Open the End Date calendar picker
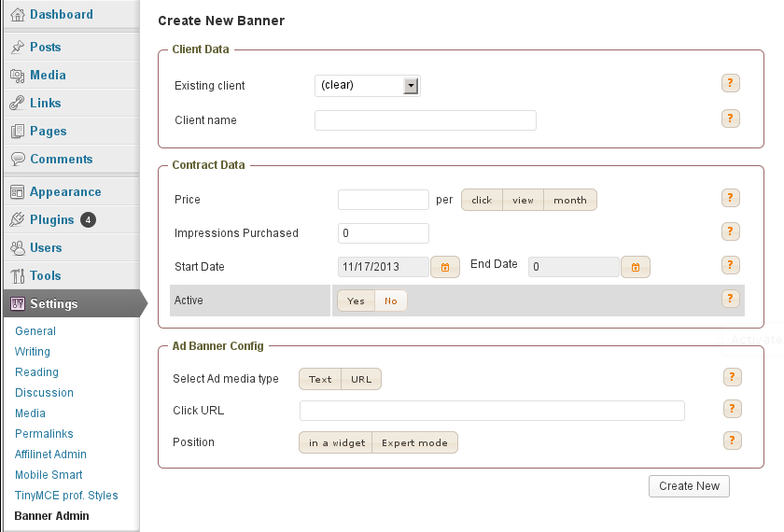Screen dimensions: 784x532 pos(636,267)
